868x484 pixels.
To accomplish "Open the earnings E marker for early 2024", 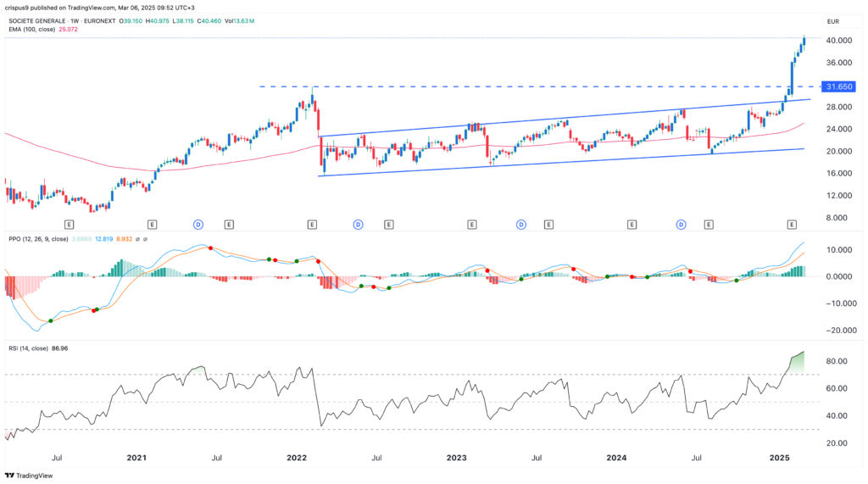I will [632, 225].
